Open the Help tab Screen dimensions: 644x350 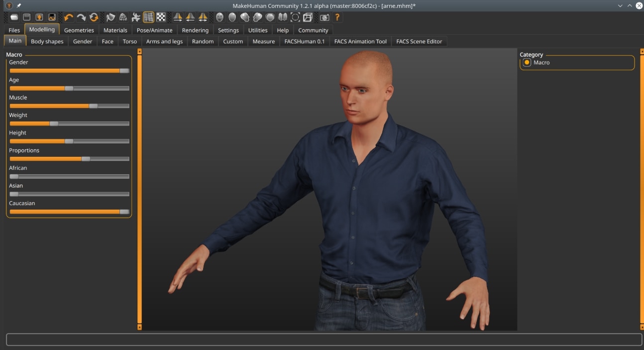coord(283,30)
